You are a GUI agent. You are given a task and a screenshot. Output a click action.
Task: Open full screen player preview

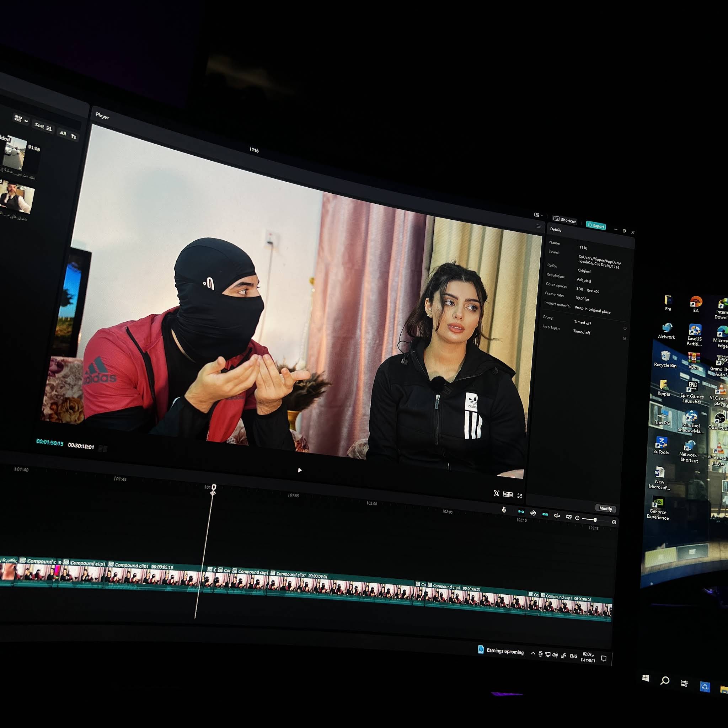coord(520,496)
